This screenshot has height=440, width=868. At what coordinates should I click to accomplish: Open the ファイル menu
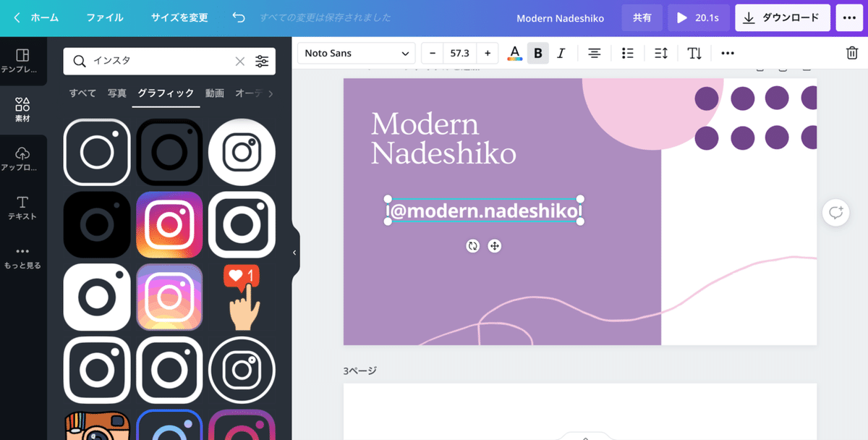[105, 17]
